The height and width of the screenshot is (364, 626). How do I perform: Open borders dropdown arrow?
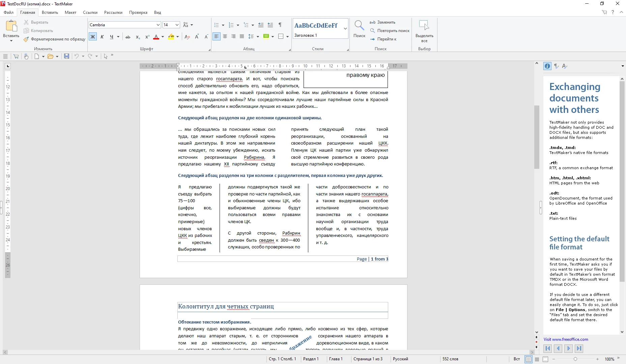pyautogui.click(x=287, y=37)
